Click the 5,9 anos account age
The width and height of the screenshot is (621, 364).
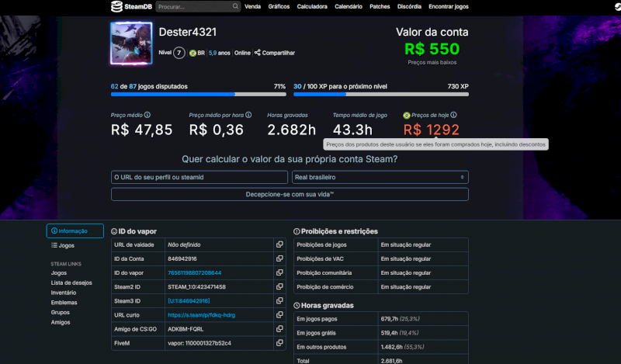coord(220,53)
